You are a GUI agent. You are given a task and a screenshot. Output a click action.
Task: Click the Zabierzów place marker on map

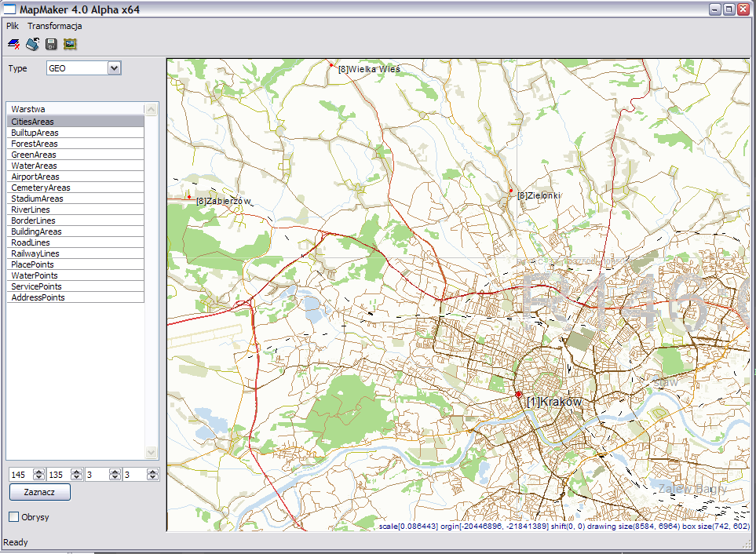tap(189, 197)
